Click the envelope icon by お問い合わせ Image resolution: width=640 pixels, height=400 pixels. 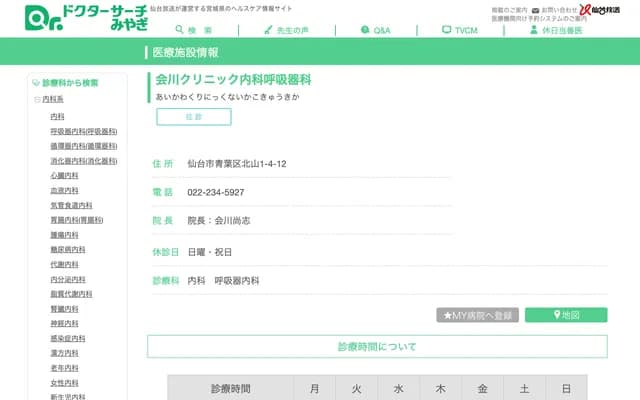click(536, 10)
